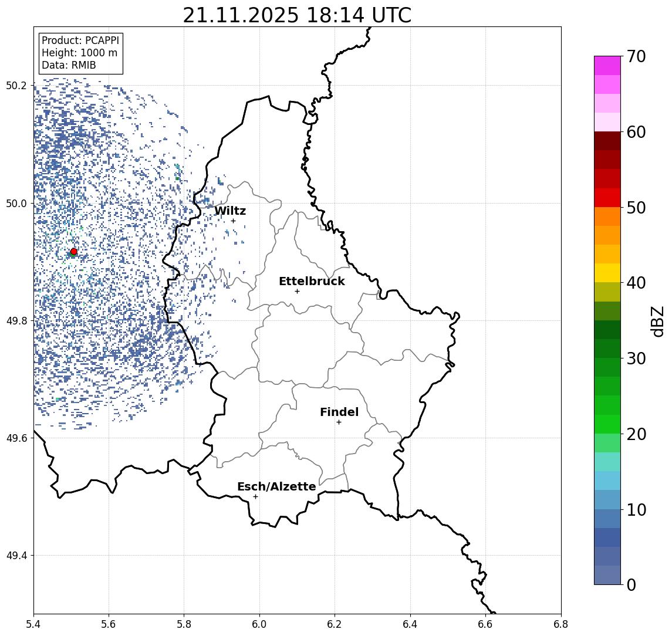This screenshot has height=636, width=672.
Task: Click the longitude 6.2 axis label
Action: 335,624
